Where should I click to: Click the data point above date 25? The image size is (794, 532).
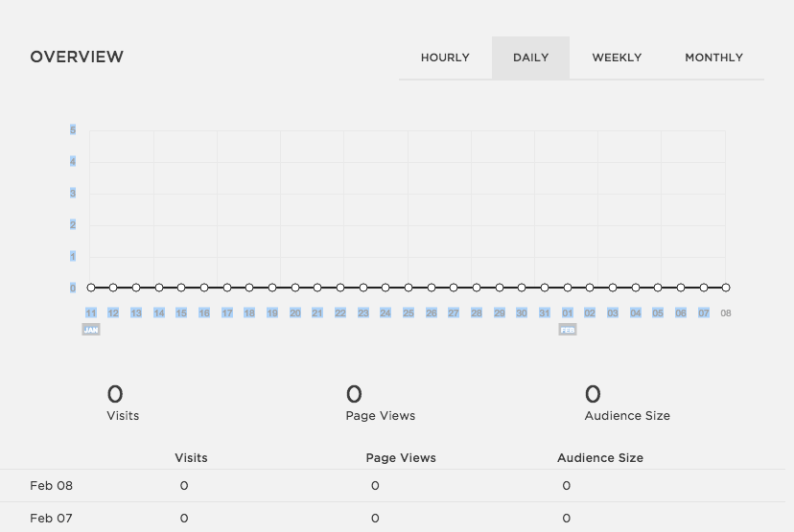coord(409,288)
